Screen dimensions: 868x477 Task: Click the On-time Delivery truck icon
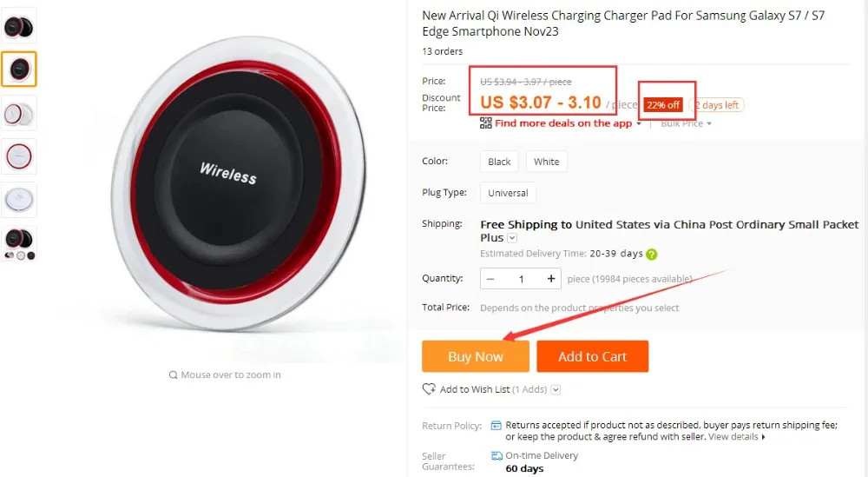[x=496, y=455]
